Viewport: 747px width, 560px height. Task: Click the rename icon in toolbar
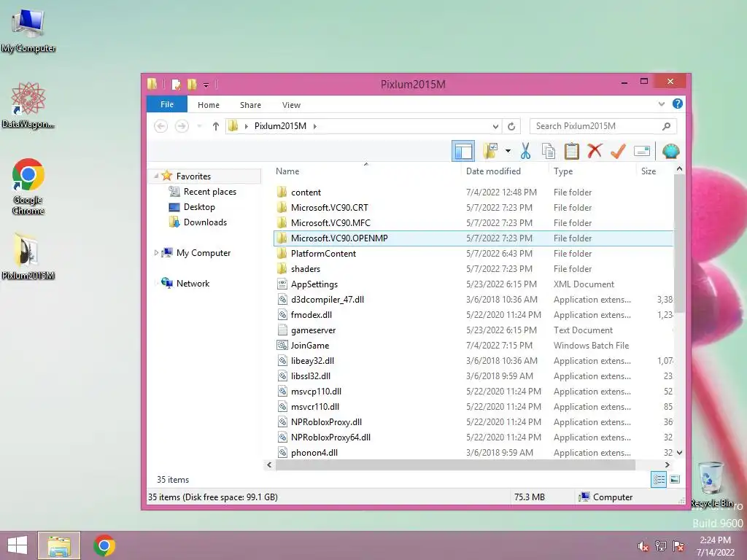(642, 152)
